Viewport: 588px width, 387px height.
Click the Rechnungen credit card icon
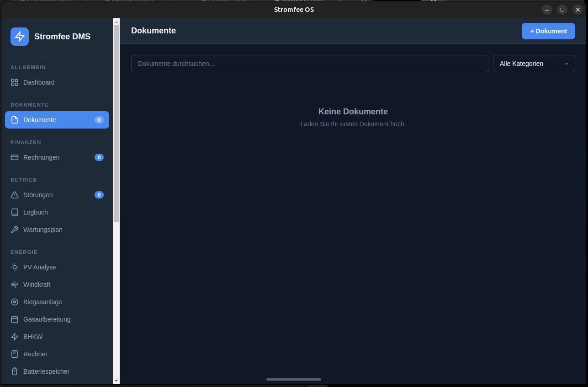point(15,157)
